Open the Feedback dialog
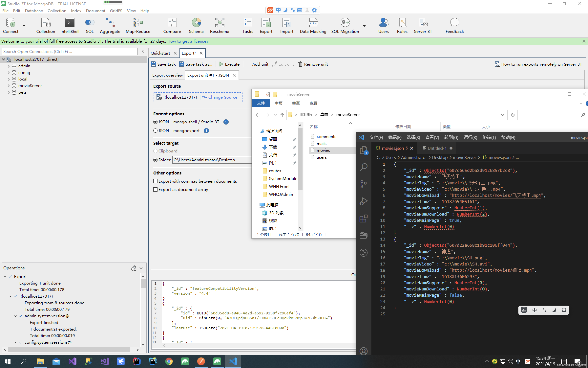This screenshot has width=588, height=368. [x=455, y=25]
